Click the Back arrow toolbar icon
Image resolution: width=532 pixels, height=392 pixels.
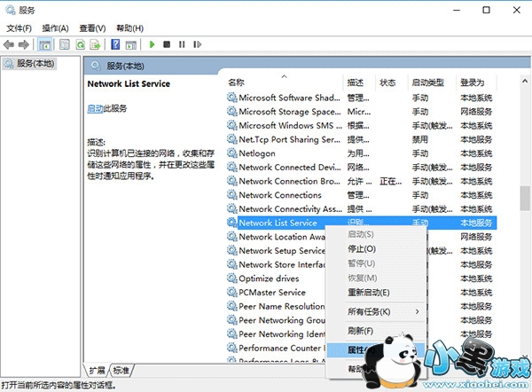click(x=9, y=44)
